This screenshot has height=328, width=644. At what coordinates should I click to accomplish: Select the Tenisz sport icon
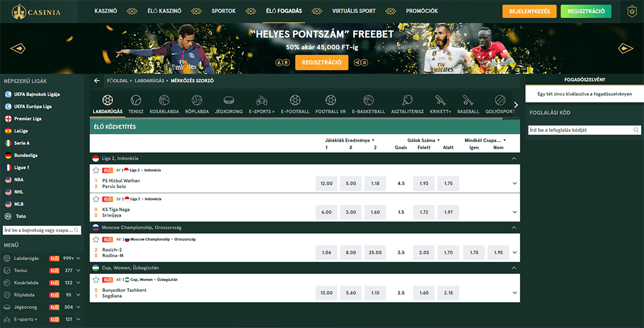coord(136,100)
